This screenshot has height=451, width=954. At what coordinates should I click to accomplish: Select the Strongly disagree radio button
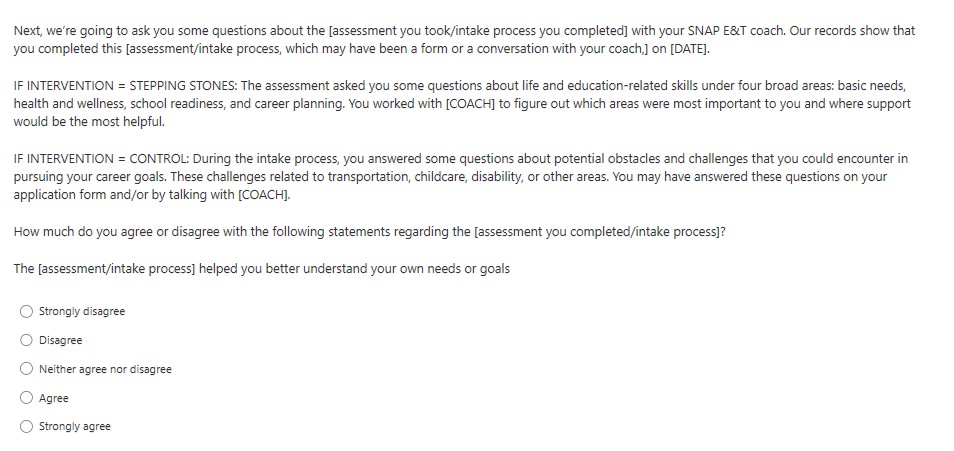click(x=27, y=311)
